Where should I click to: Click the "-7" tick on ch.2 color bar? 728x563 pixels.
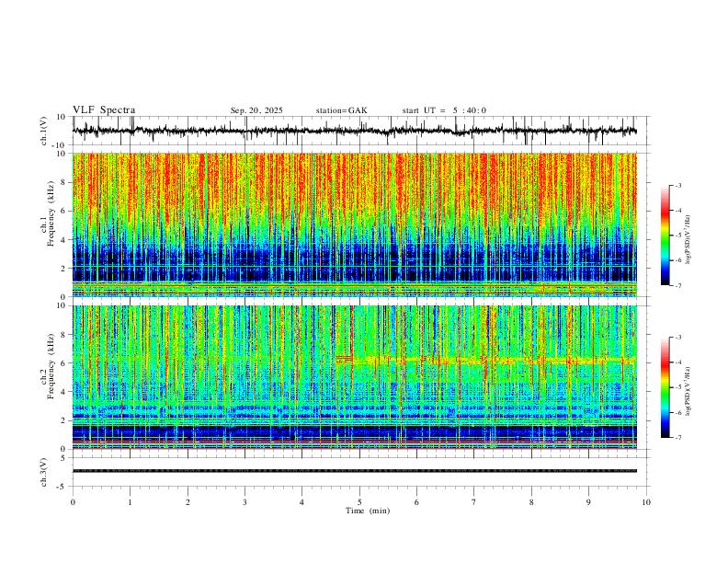(x=677, y=438)
